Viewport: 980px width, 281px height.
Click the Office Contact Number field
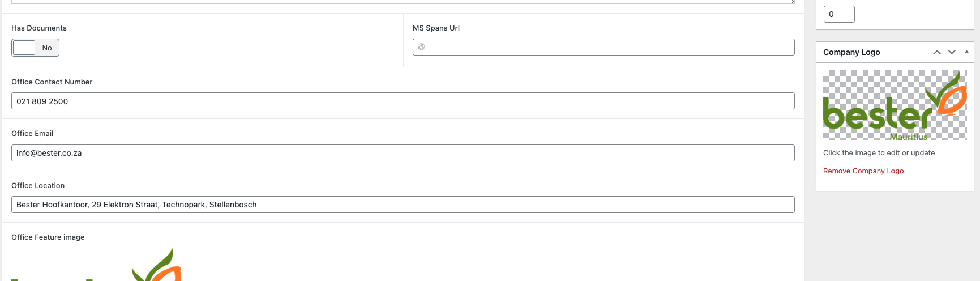tap(403, 101)
